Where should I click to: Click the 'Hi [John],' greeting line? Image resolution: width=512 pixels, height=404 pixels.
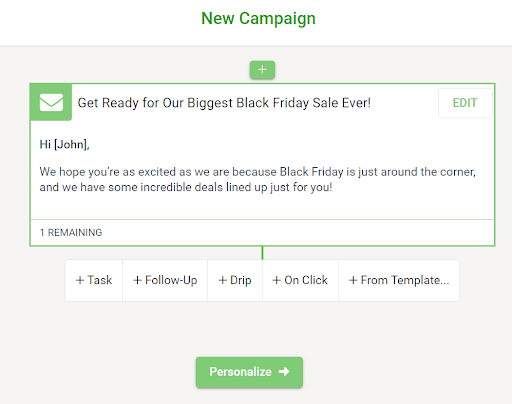(x=64, y=144)
